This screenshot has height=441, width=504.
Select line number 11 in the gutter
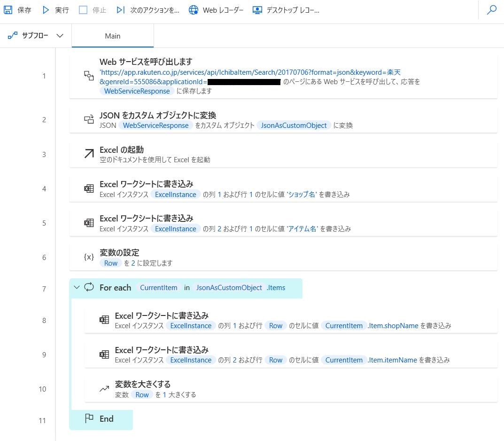tap(42, 421)
